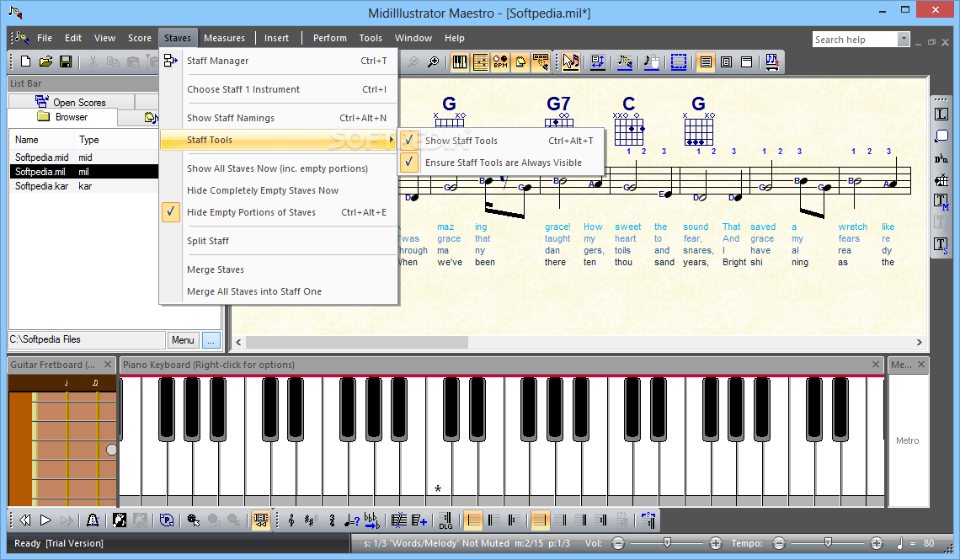Rewind playback to the start

[x=25, y=520]
